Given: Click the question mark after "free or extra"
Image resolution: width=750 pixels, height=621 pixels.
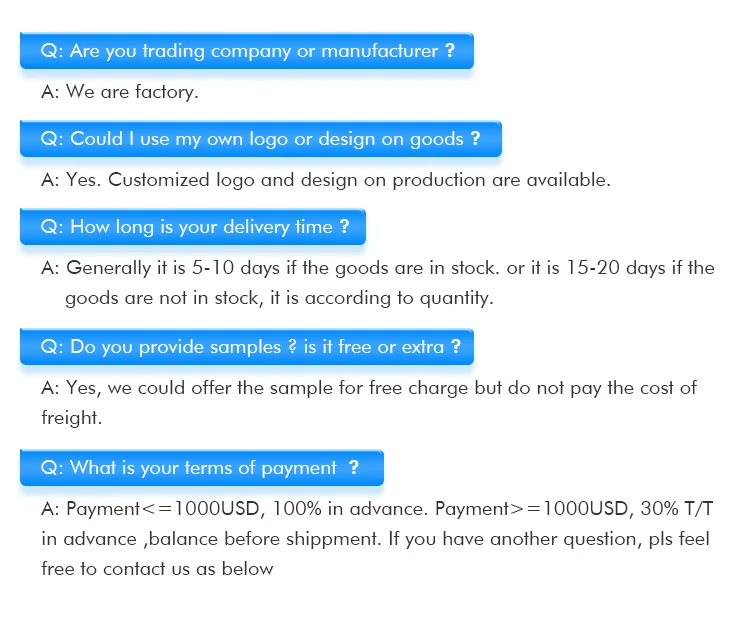Looking at the screenshot, I should click(x=455, y=347).
